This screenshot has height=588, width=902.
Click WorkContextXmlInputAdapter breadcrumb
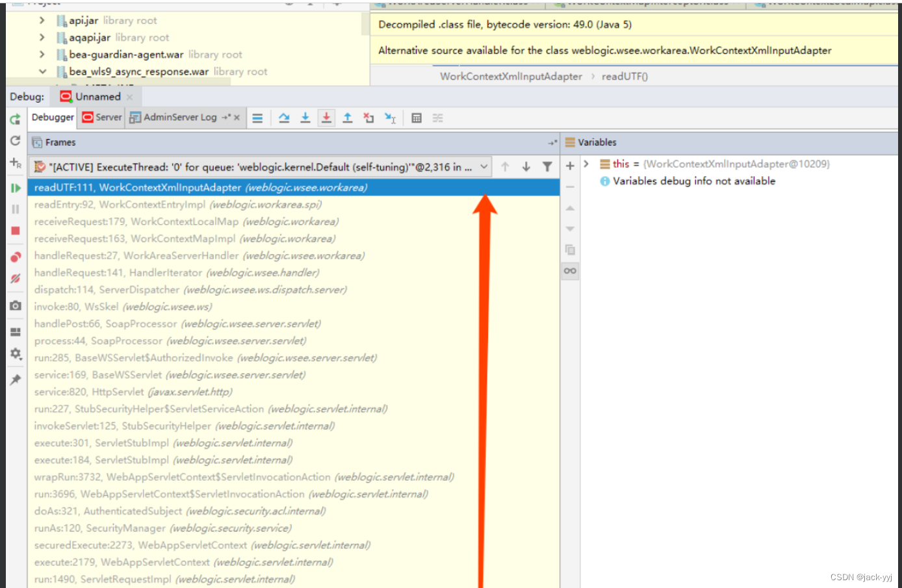(511, 77)
